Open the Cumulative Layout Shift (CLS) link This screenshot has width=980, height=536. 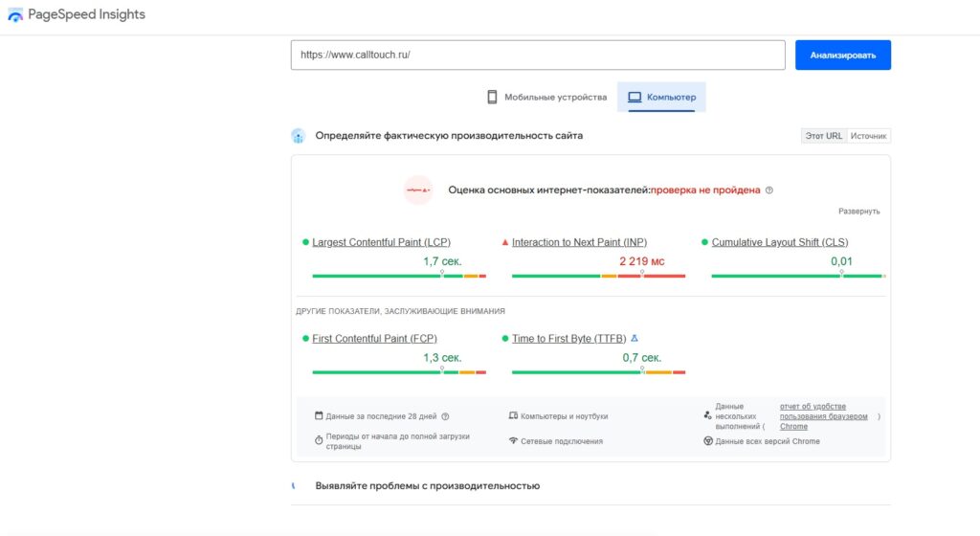pyautogui.click(x=779, y=242)
